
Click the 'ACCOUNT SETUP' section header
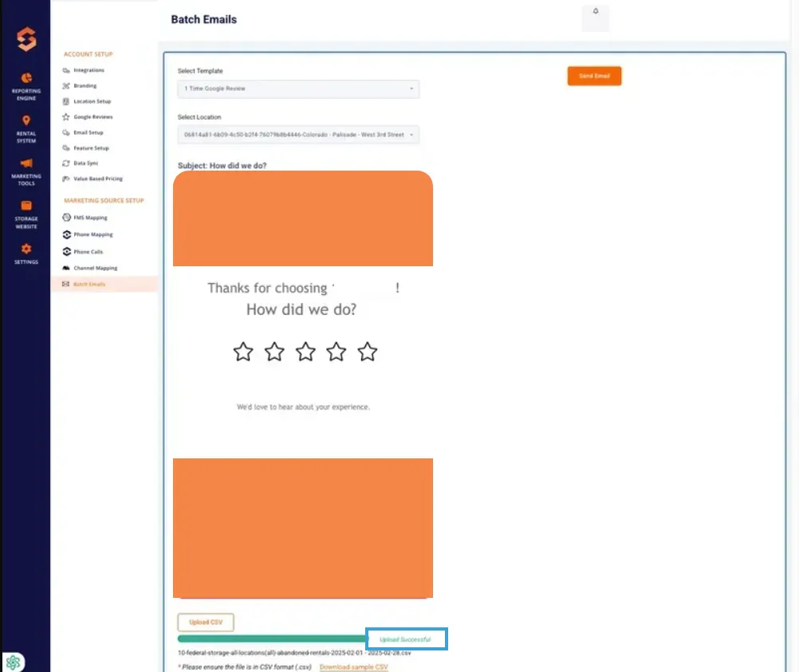(89, 54)
